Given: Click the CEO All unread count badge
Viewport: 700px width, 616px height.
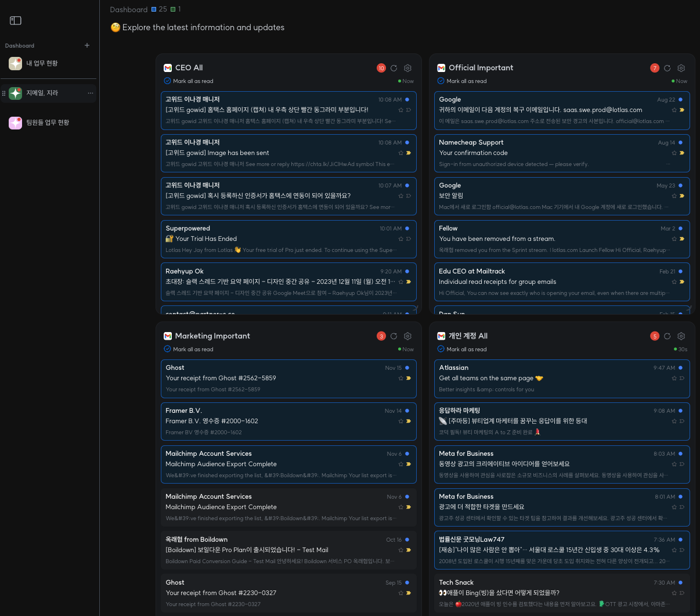Looking at the screenshot, I should point(381,68).
